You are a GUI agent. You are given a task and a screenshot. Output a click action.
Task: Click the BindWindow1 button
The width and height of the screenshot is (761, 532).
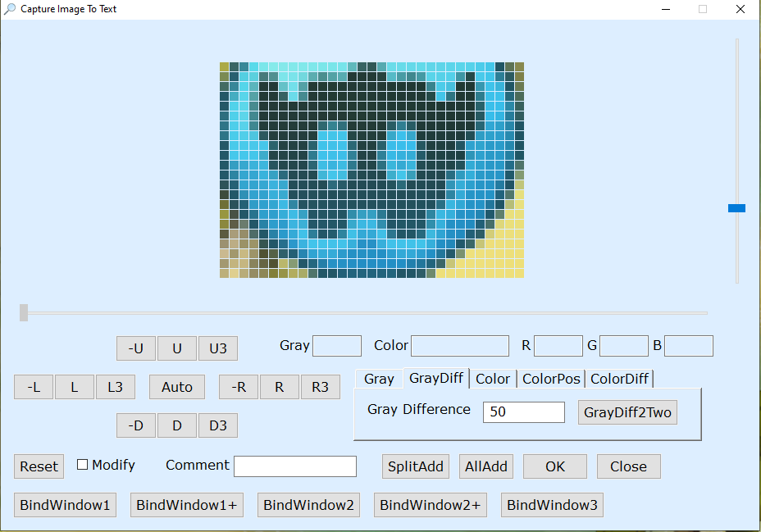pyautogui.click(x=65, y=505)
